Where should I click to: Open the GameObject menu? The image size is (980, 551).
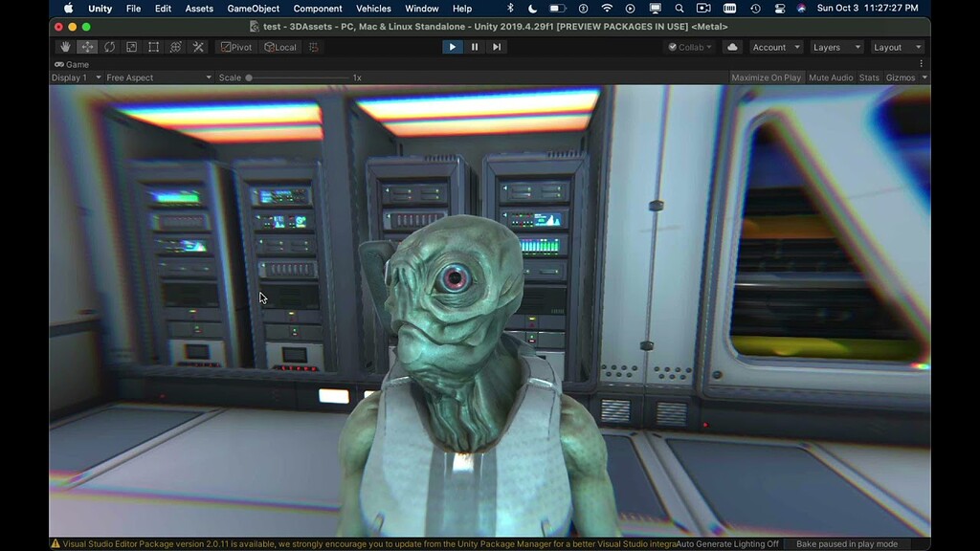(252, 8)
